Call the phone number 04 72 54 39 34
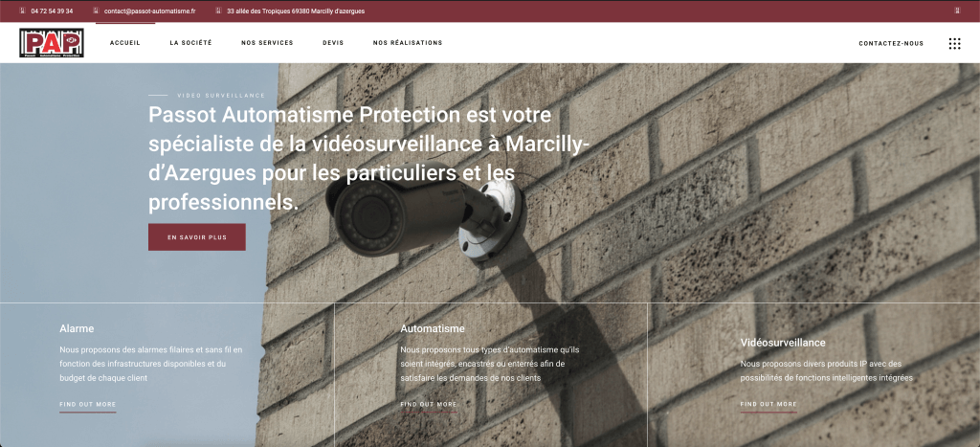Screen dimensions: 980x447 [52, 11]
